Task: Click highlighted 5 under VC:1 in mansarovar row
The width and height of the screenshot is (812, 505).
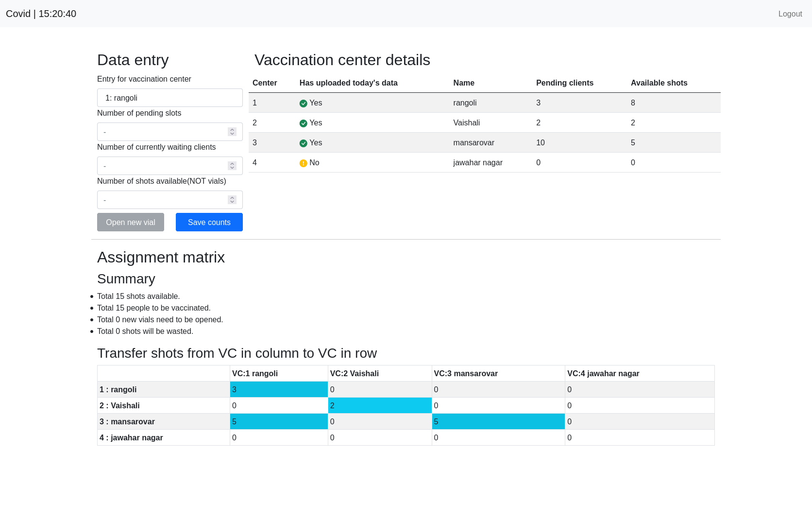Action: pos(279,421)
